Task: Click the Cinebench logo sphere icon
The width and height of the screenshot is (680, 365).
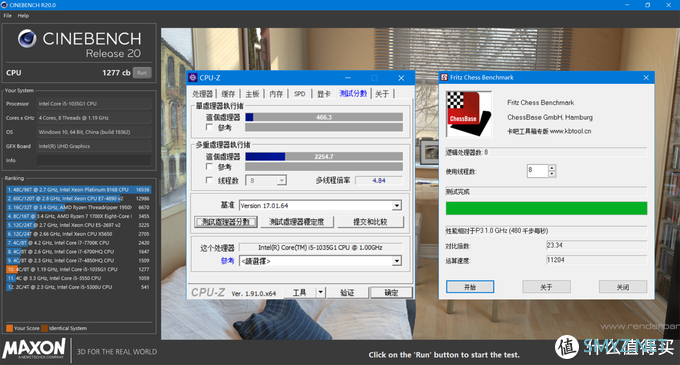Action: 27,39
